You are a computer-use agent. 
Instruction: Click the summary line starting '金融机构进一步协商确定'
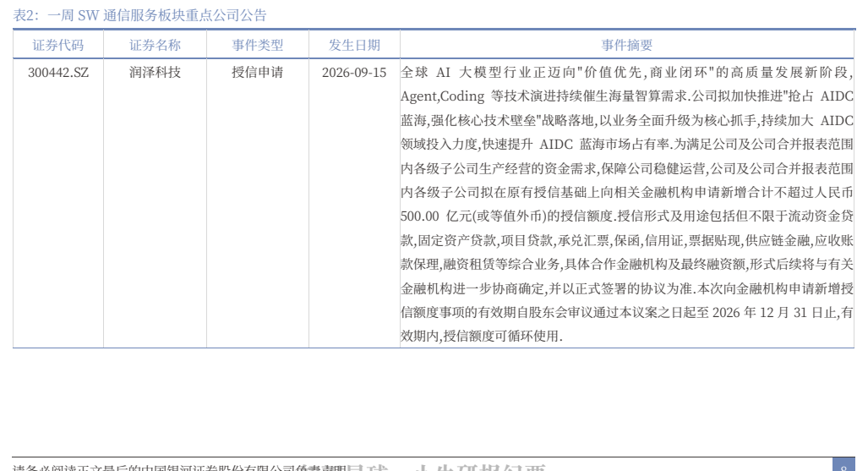coord(626,288)
